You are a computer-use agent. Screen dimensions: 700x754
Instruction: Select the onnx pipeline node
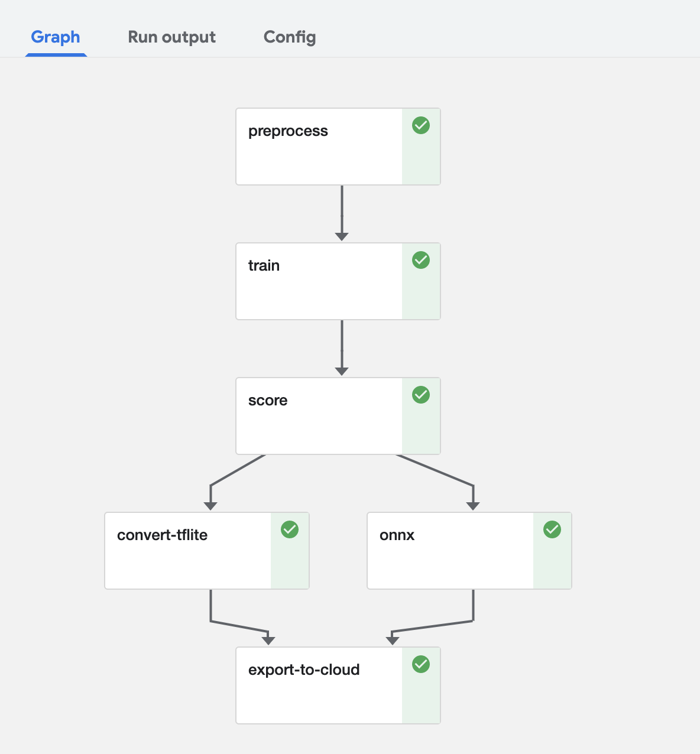pos(451,551)
